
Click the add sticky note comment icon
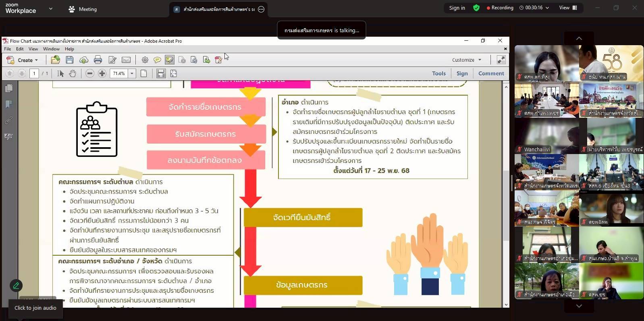coord(157,60)
